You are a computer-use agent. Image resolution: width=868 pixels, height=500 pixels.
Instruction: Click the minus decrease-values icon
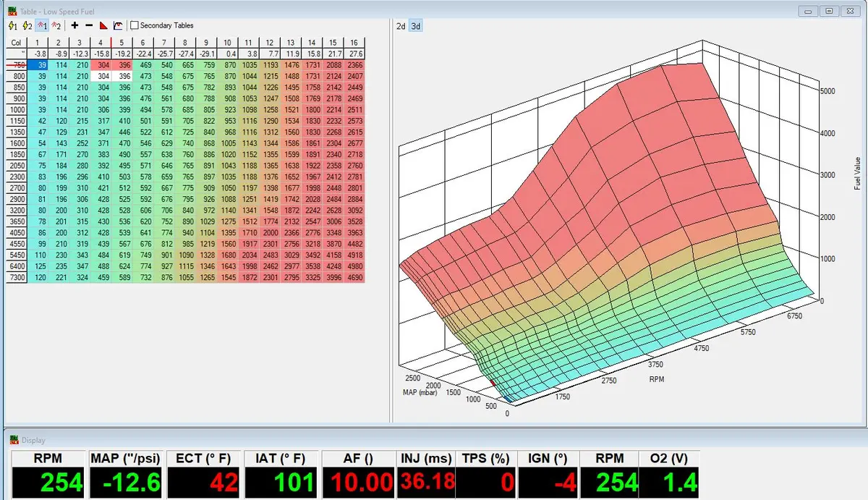(88, 25)
